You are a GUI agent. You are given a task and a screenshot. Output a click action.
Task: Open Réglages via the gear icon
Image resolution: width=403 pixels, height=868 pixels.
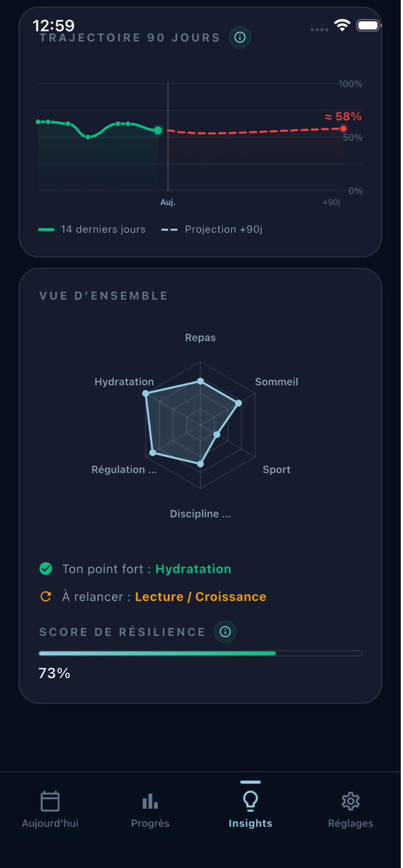pos(350,800)
